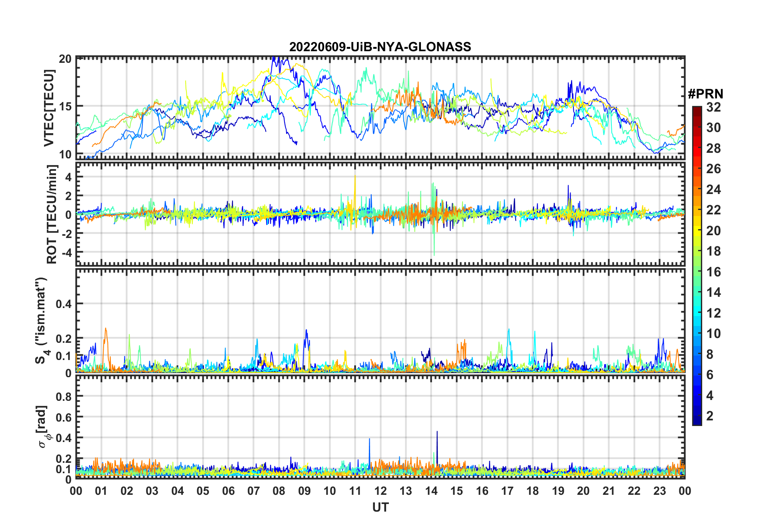Click the UT x-axis label
The width and height of the screenshot is (761, 532).
(x=380, y=507)
